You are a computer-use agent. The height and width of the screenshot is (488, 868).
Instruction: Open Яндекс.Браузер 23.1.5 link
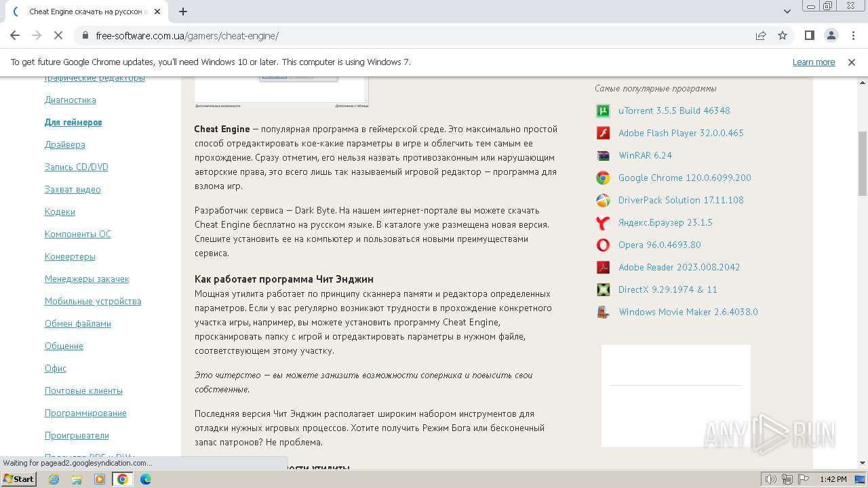point(665,222)
